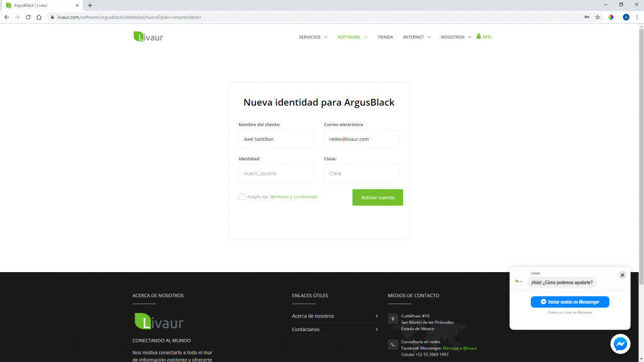Expand the SERVICIOS dropdown menu
Image resolution: width=644 pixels, height=362 pixels.
click(313, 37)
